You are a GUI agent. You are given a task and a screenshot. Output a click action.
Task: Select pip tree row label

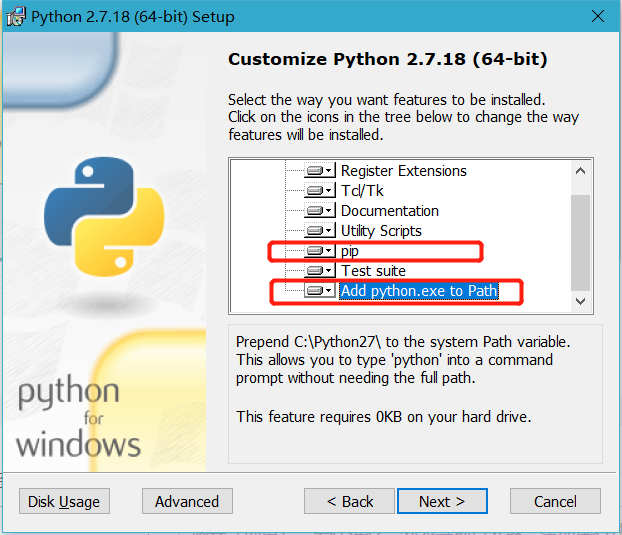point(349,251)
